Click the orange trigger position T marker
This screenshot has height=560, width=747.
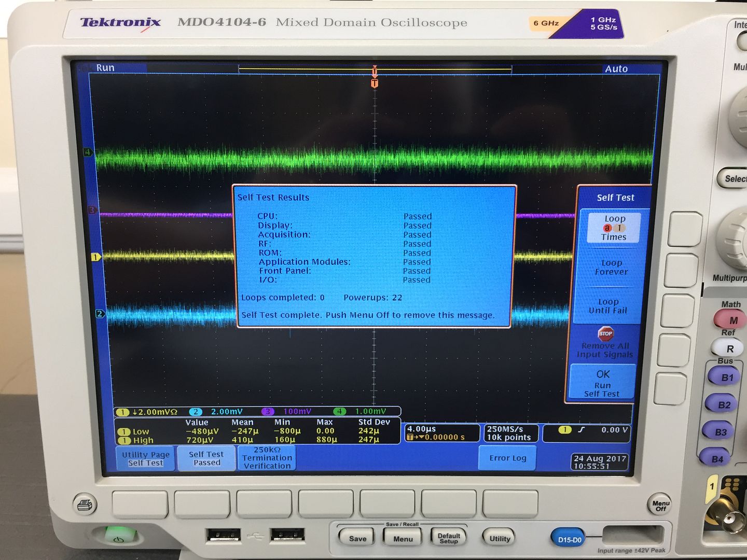coord(375,83)
